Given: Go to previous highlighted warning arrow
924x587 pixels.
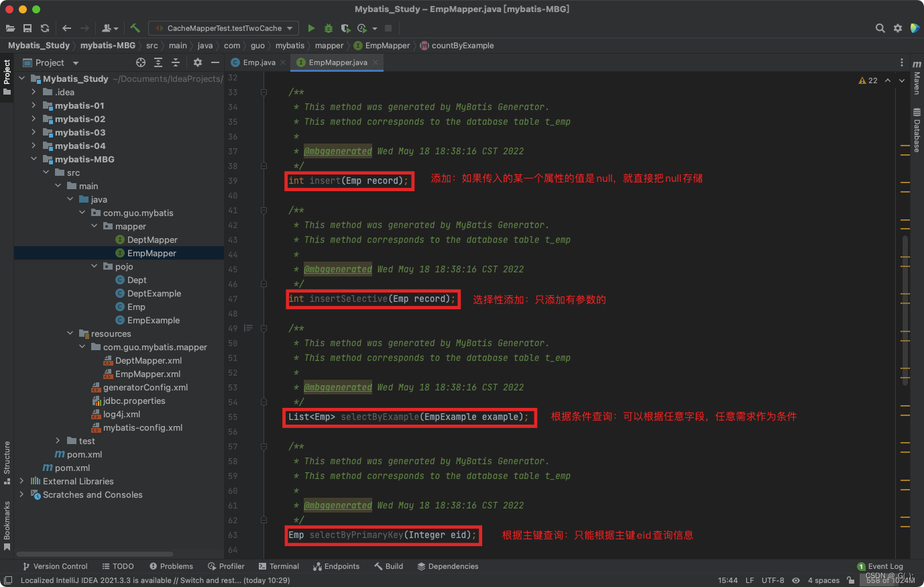Looking at the screenshot, I should pyautogui.click(x=888, y=81).
